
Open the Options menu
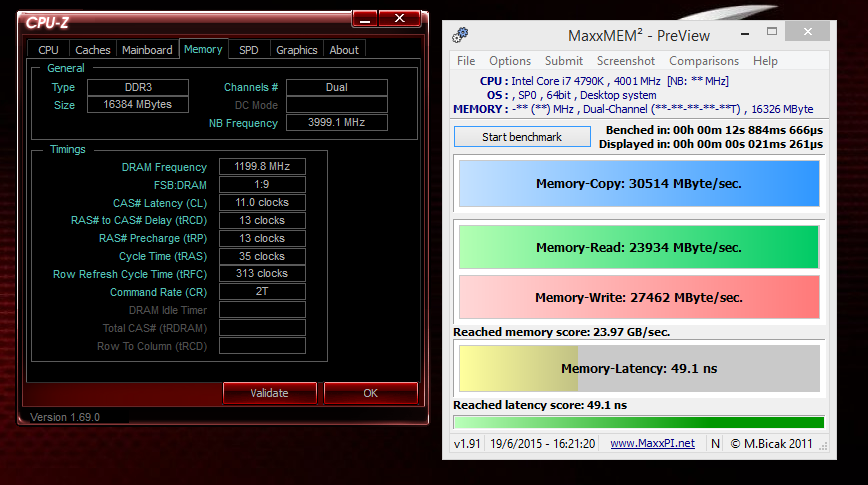point(510,61)
